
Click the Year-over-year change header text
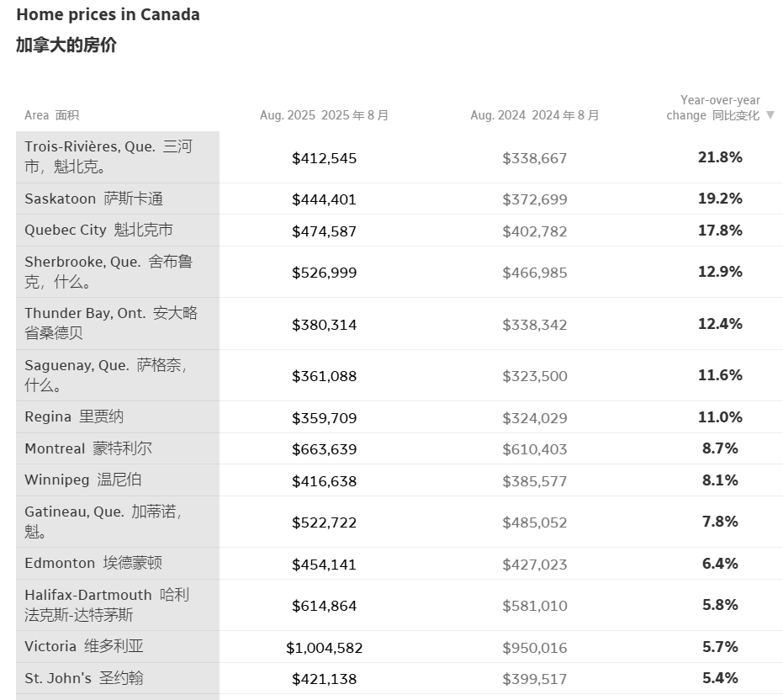(713, 108)
